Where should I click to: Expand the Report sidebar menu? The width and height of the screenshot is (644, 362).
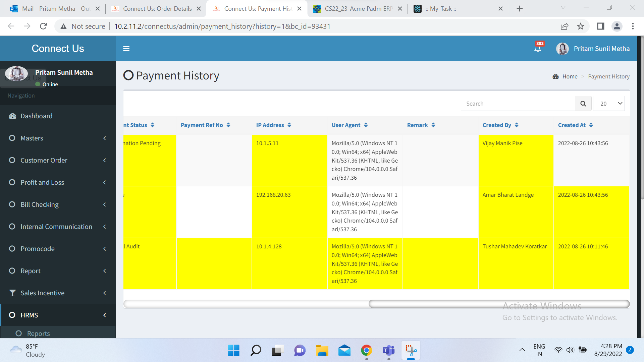click(x=58, y=271)
